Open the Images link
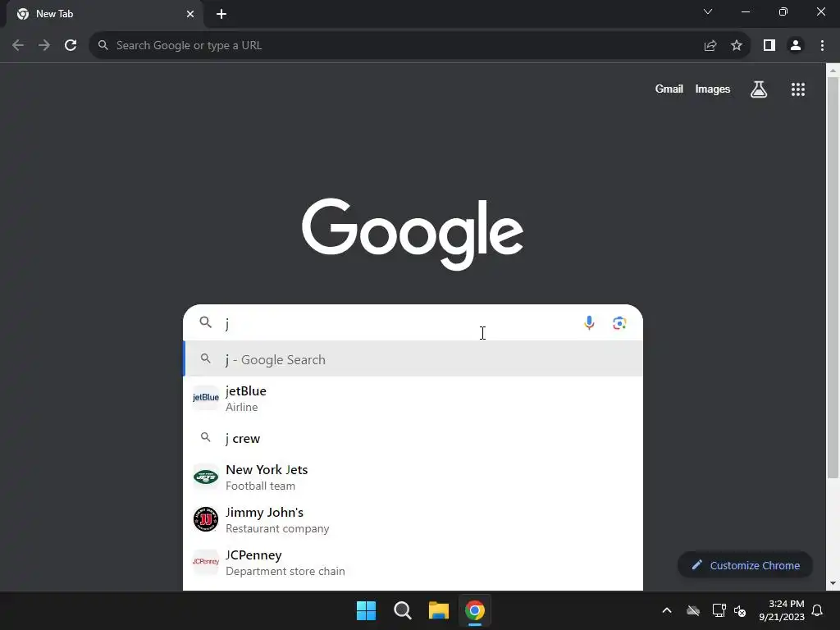Viewport: 840px width, 630px height. pos(713,89)
